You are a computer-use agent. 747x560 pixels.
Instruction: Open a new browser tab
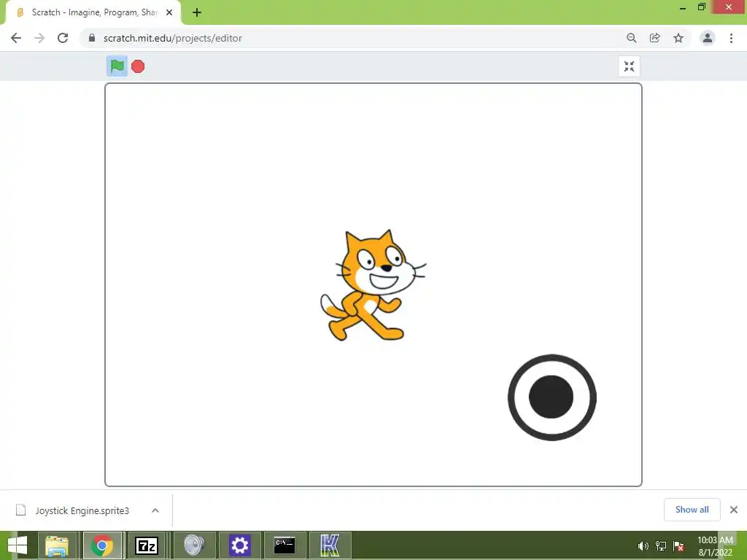[x=197, y=12]
